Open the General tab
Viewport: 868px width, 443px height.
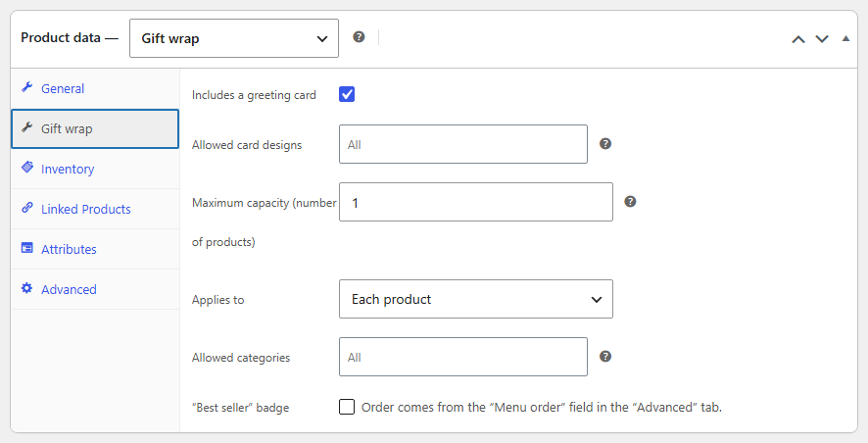pos(95,88)
